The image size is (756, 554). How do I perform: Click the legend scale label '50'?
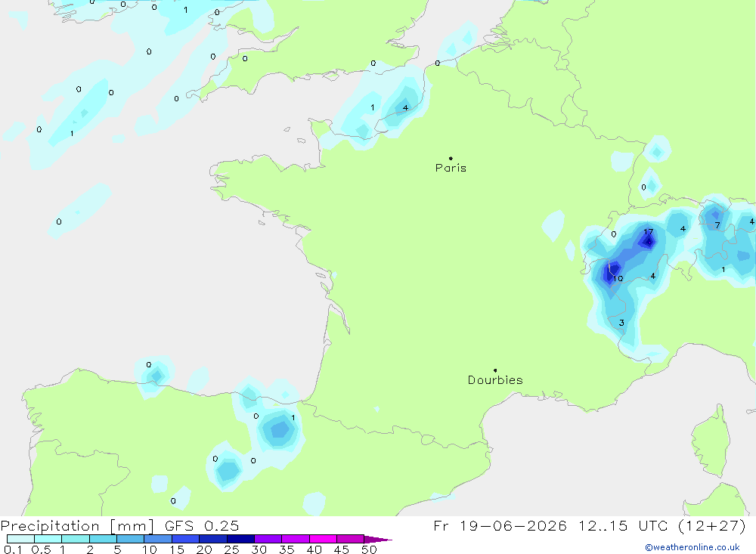[369, 549]
